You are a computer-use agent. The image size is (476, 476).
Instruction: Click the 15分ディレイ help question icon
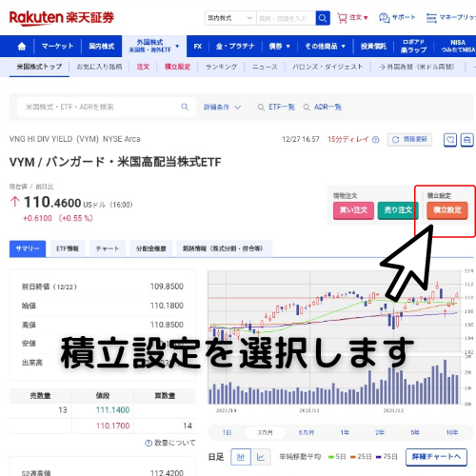point(375,140)
